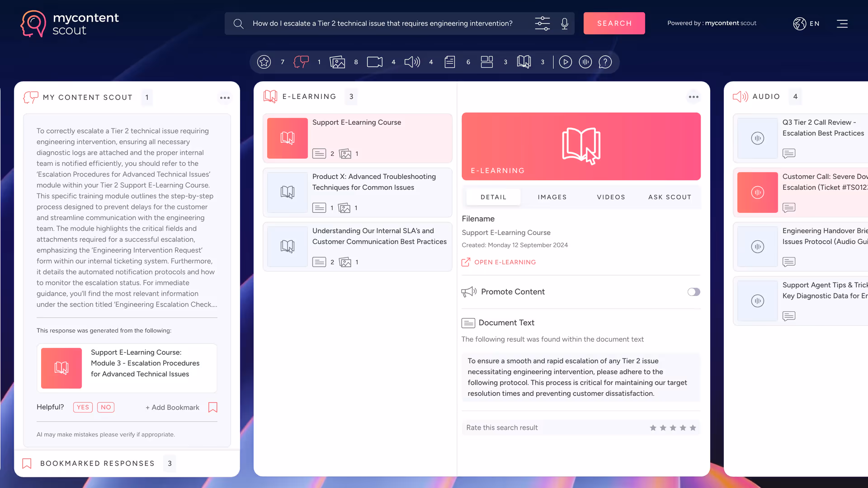Select favorites star icon in filter bar
Image resolution: width=868 pixels, height=488 pixels.
(264, 62)
